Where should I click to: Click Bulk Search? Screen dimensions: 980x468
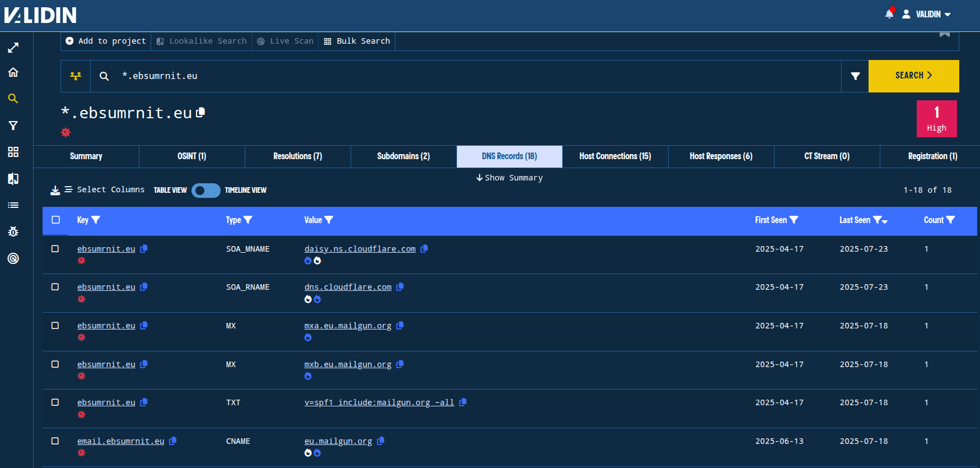357,41
